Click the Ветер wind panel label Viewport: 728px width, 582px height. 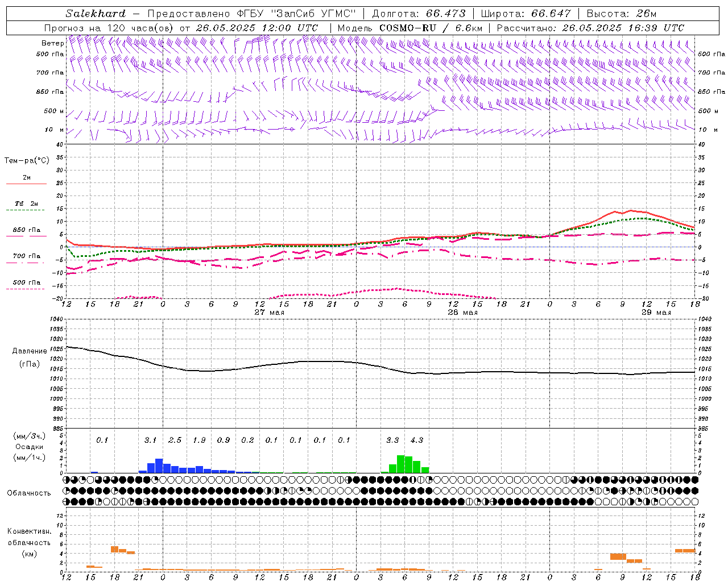[53, 43]
